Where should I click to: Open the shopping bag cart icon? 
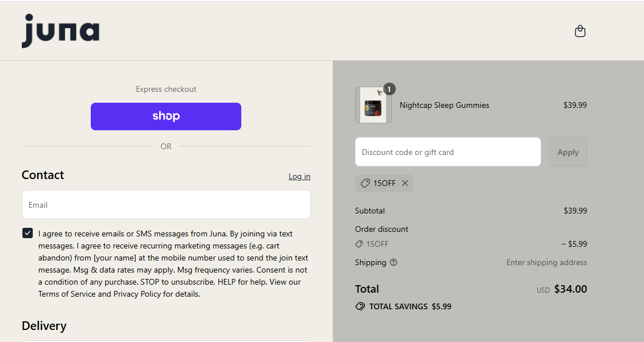pyautogui.click(x=580, y=31)
